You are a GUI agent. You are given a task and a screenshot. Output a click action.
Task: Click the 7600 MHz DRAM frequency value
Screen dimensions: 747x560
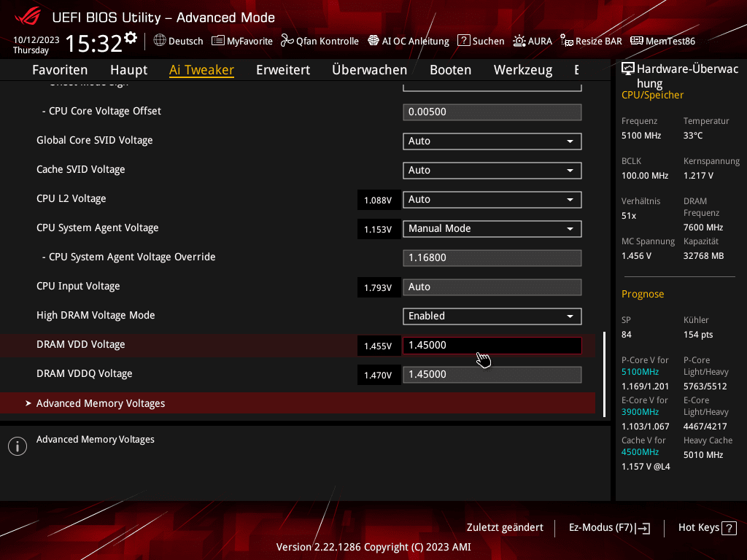703,227
